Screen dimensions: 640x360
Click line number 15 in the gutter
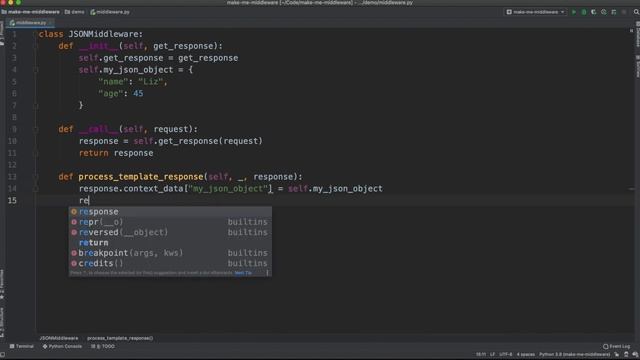click(12, 200)
